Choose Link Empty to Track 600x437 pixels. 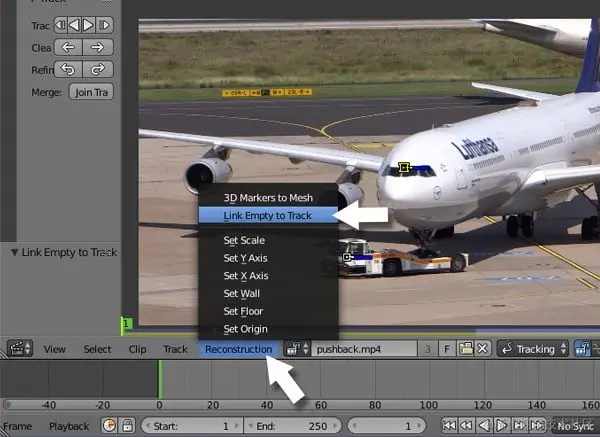(268, 215)
